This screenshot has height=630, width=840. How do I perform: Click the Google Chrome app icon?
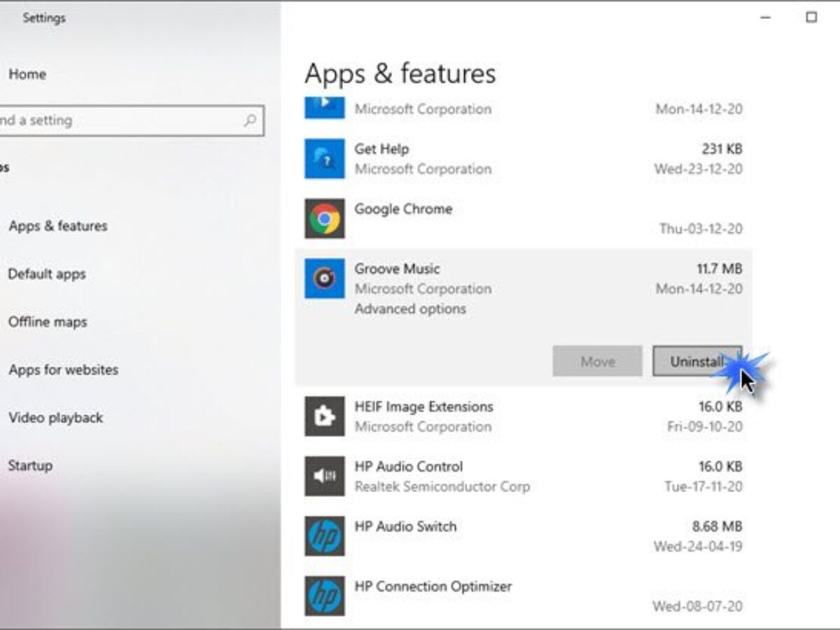[x=324, y=218]
